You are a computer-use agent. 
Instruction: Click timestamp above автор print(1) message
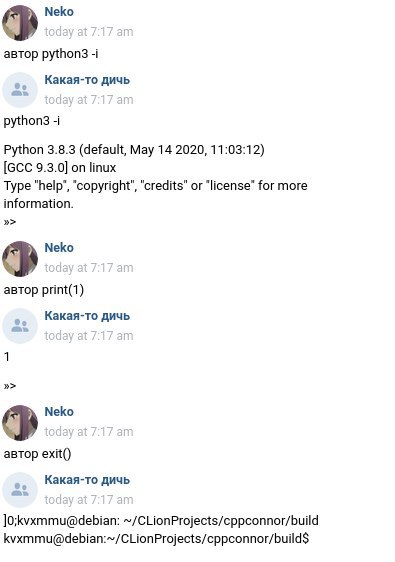pos(89,268)
